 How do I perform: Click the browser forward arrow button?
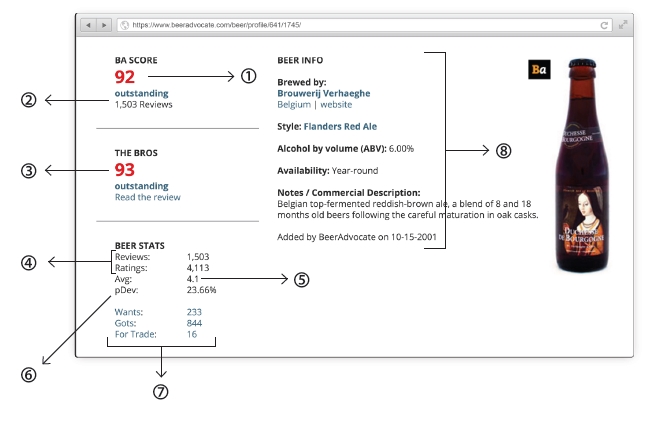pos(104,25)
